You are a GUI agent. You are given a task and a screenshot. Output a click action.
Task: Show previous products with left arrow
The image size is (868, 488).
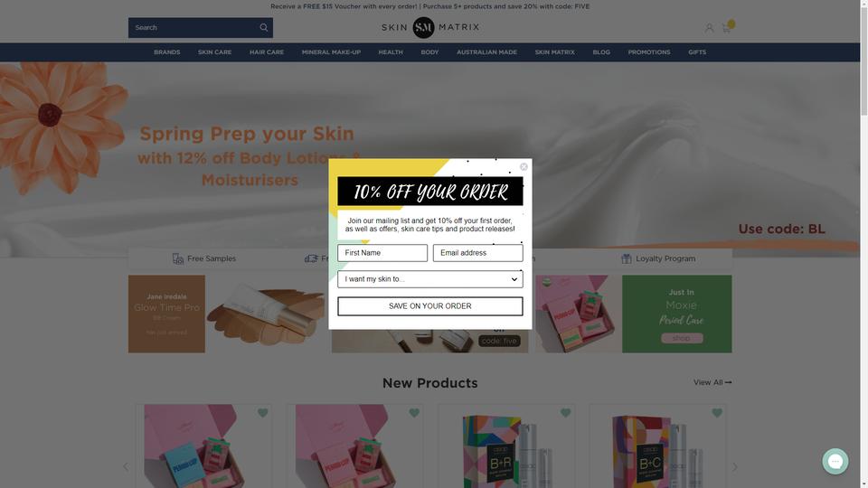(126, 467)
